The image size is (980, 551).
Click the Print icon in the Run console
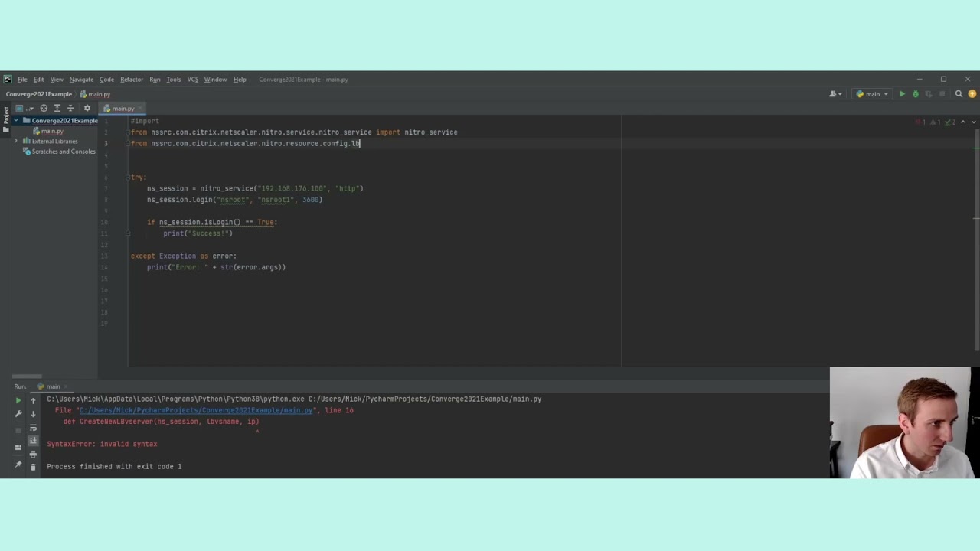coord(33,454)
